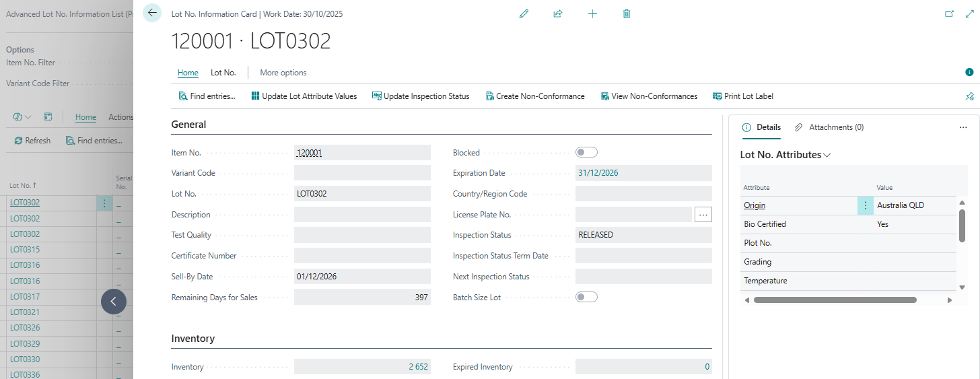Click the attributes horizontal scrollbar
Viewport: 980px width, 379px height.
[x=835, y=300]
